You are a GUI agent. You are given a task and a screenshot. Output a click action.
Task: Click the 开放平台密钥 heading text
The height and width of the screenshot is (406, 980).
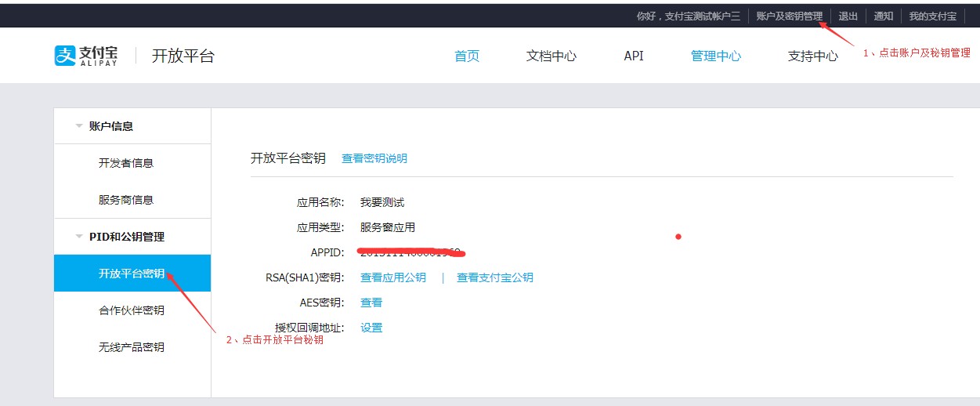pyautogui.click(x=288, y=158)
